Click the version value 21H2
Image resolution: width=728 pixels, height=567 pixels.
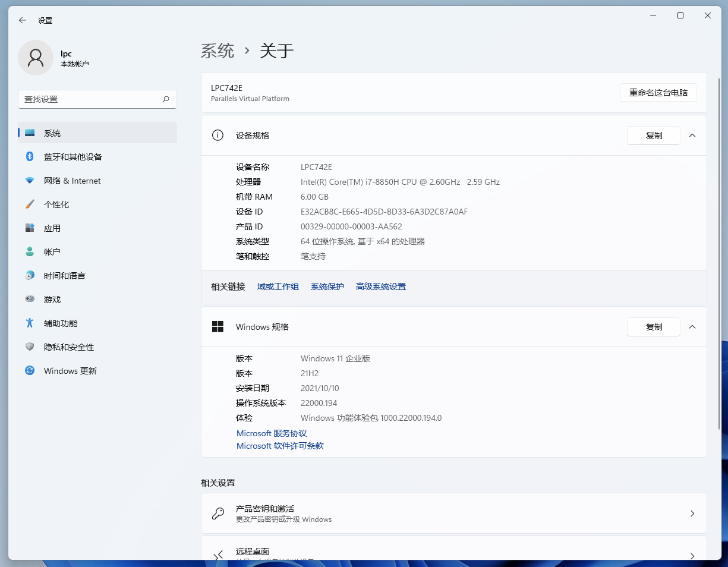[310, 373]
